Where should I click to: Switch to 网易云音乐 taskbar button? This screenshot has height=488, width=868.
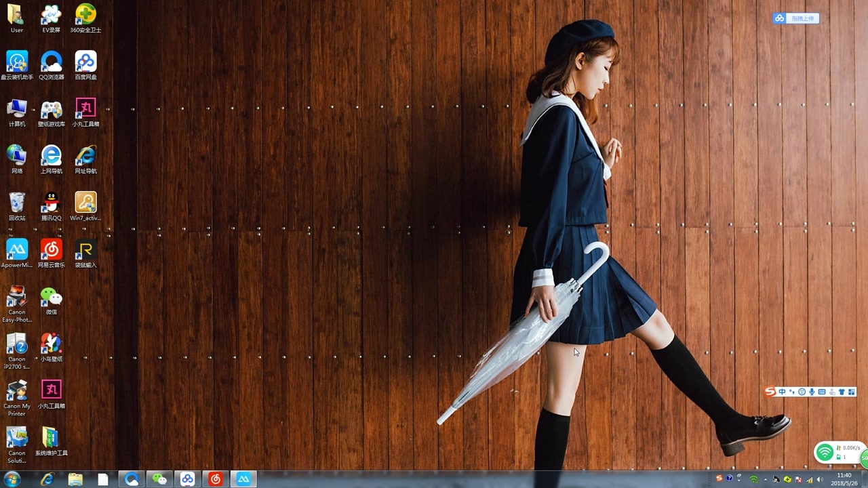[x=215, y=479]
